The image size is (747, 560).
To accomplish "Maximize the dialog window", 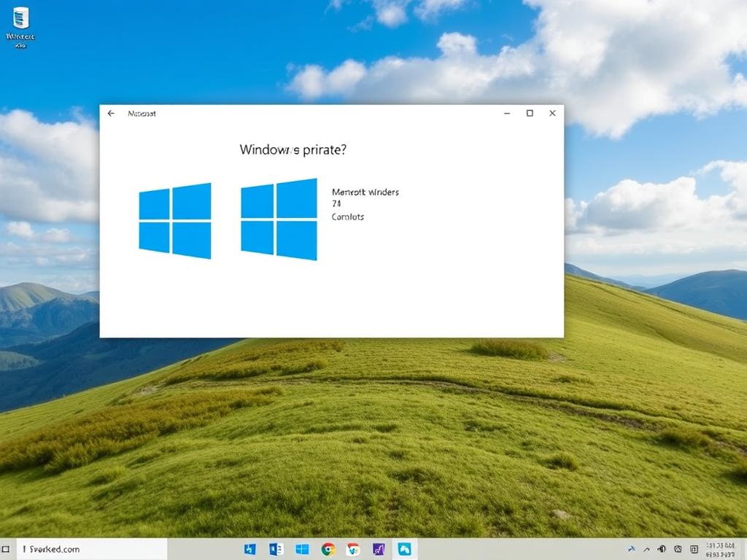I will pyautogui.click(x=530, y=113).
